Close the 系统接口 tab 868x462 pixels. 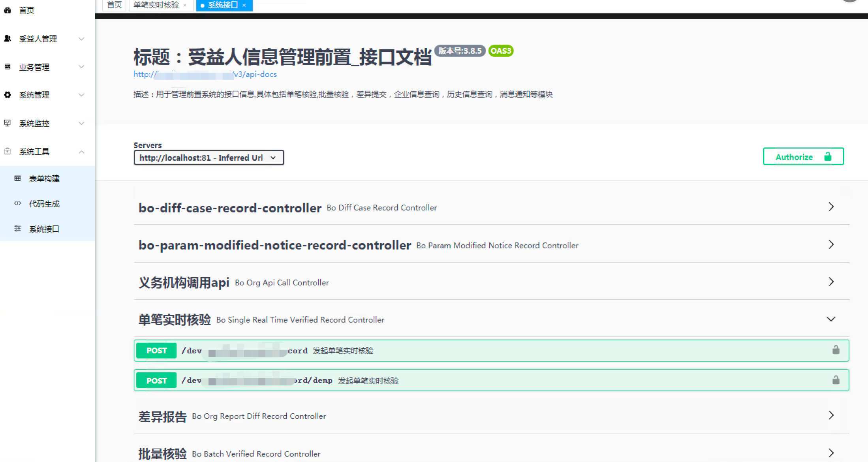244,6
